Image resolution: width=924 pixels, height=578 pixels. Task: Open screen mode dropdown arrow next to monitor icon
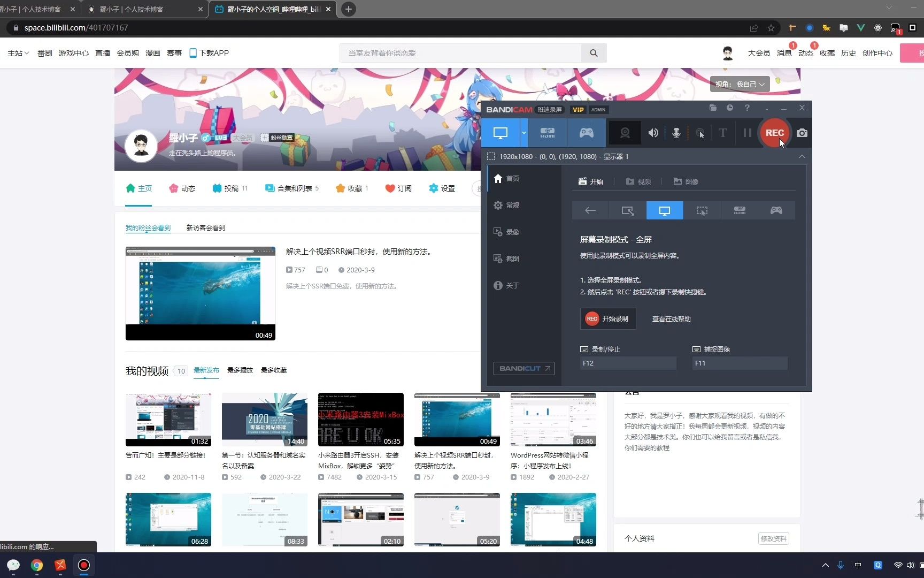[524, 133]
